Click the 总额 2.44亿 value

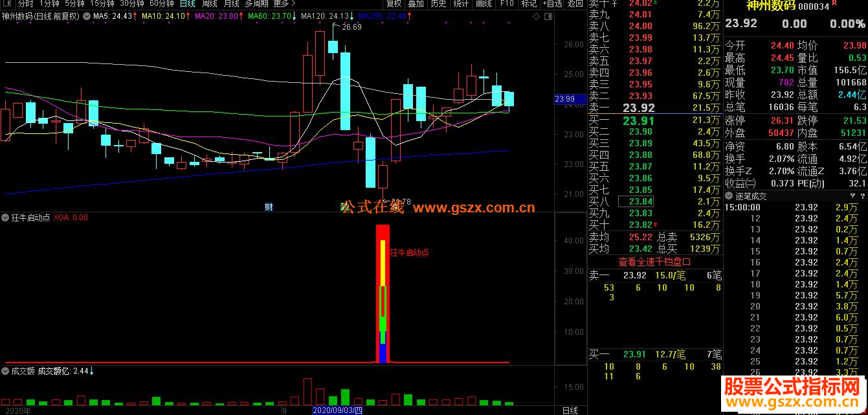[x=852, y=95]
